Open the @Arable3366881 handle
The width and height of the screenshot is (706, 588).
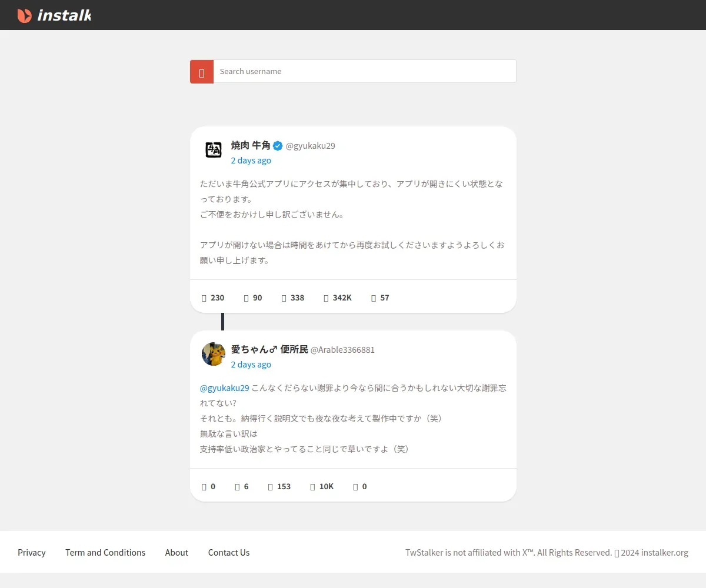(x=342, y=350)
